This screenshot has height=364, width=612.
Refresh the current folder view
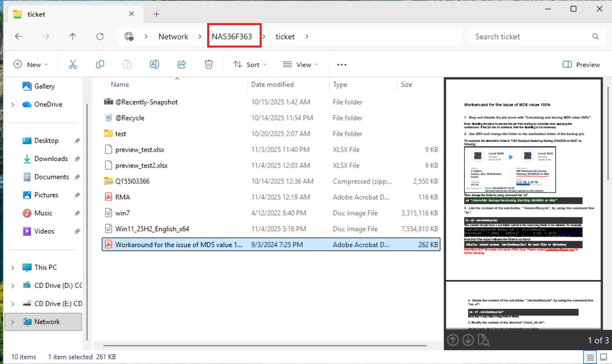coord(100,36)
